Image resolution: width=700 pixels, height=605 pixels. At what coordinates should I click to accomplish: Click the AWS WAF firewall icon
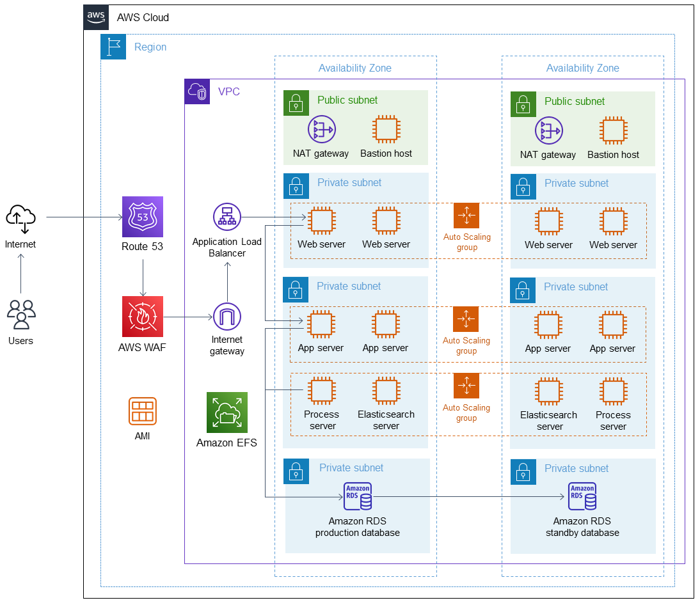pyautogui.click(x=142, y=316)
